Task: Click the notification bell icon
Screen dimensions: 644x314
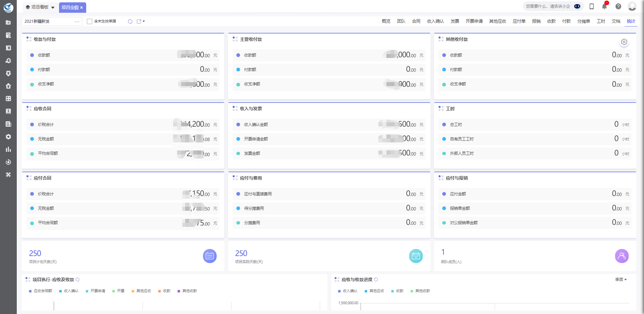Action: coord(604,6)
